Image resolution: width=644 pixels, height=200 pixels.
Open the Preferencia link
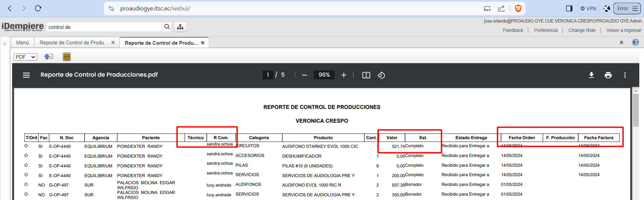[546, 30]
